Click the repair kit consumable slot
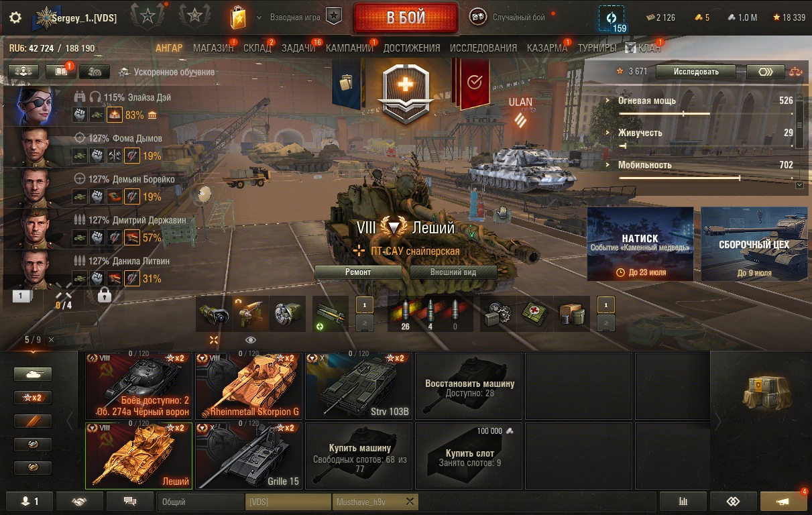Image resolution: width=812 pixels, height=515 pixels. click(500, 314)
